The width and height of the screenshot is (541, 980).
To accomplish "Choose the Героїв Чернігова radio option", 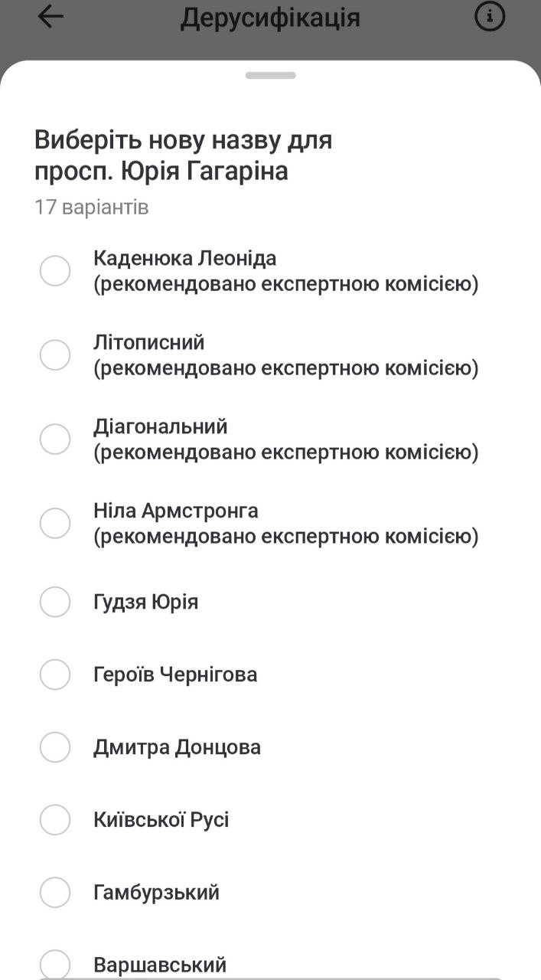I will [55, 675].
